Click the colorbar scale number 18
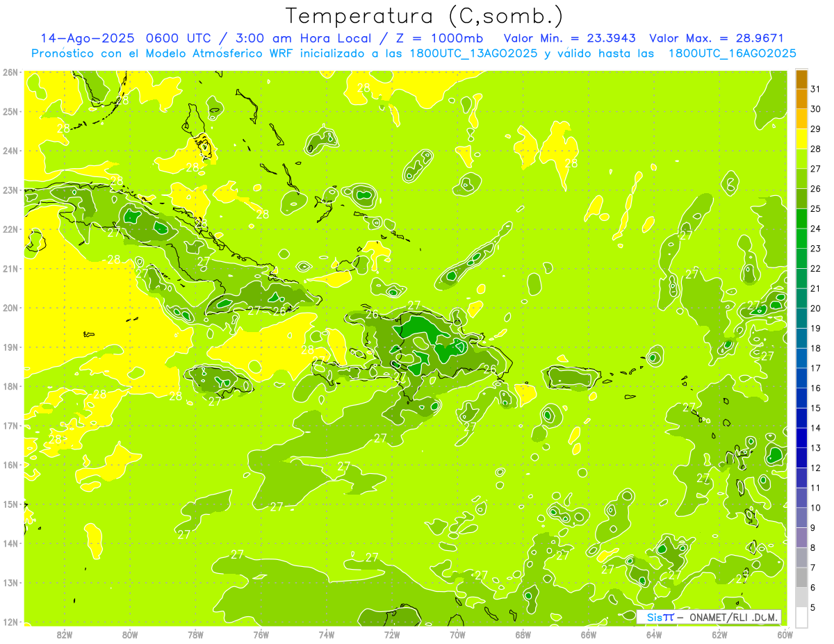Image resolution: width=834 pixels, height=644 pixels. (x=815, y=348)
